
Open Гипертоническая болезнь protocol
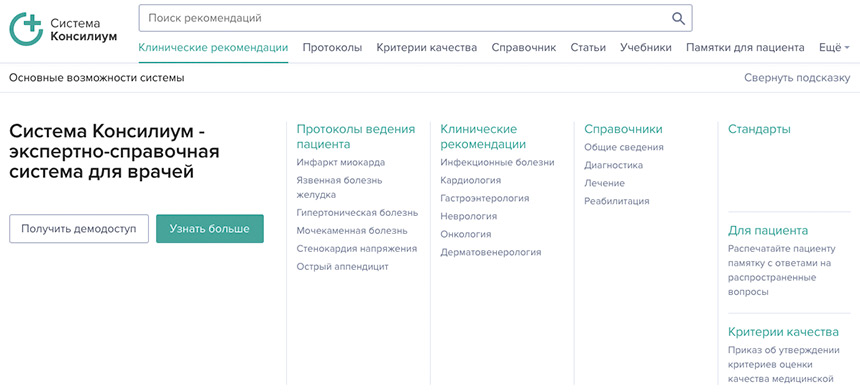pyautogui.click(x=357, y=213)
